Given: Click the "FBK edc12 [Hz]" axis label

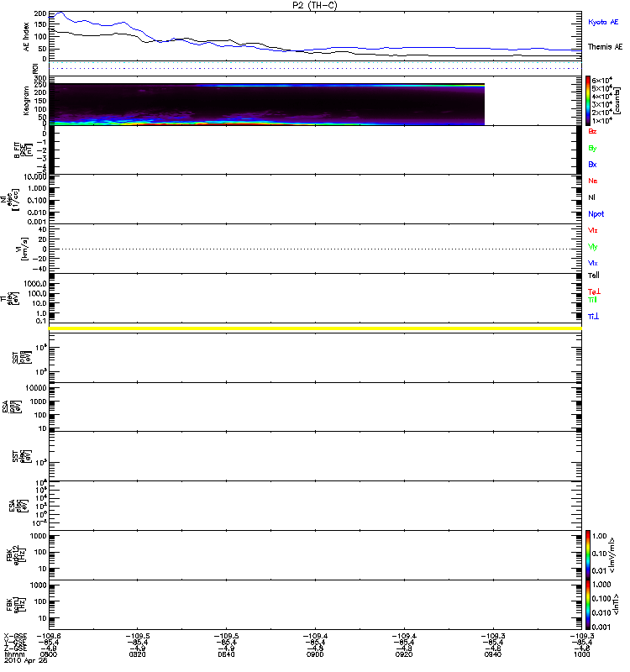Looking at the screenshot, I should (x=17, y=555).
